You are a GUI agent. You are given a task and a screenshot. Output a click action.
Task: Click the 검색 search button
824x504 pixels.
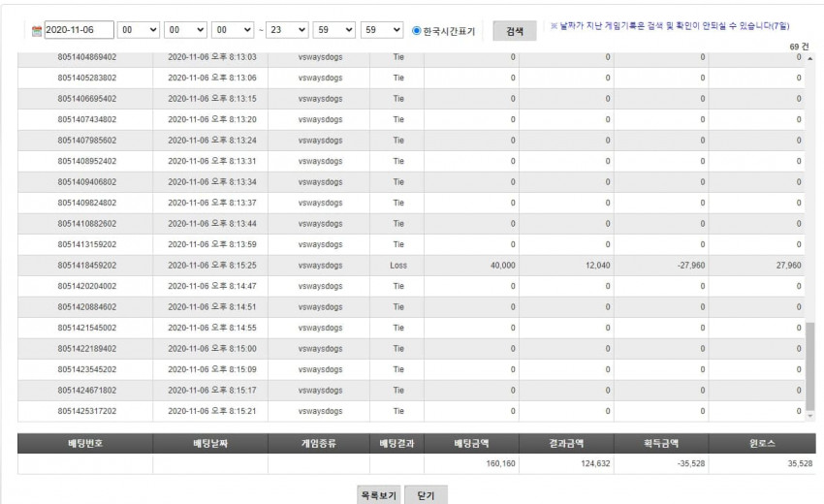515,31
